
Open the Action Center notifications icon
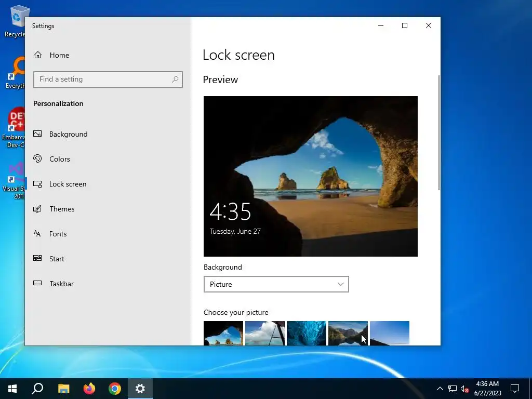click(x=515, y=389)
